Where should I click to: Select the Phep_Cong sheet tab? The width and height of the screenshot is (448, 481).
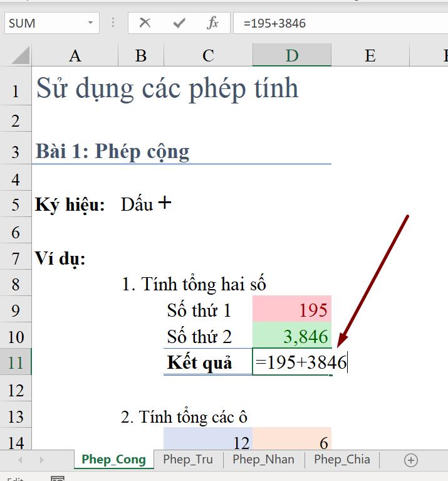point(113,460)
